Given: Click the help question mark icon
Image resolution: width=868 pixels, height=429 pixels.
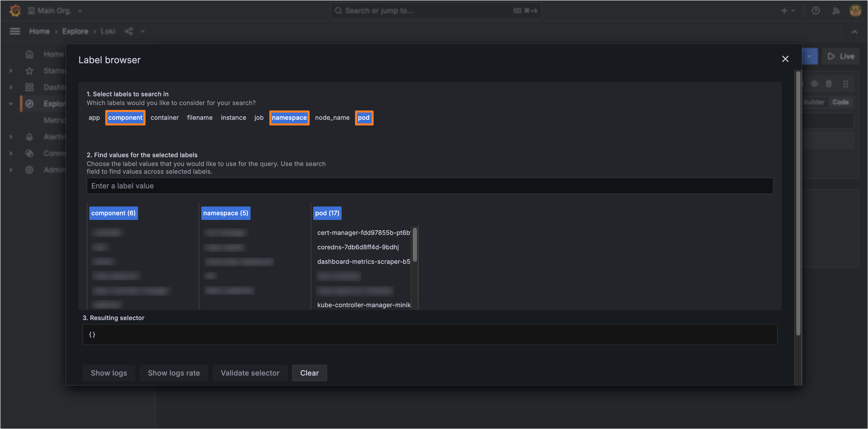Looking at the screenshot, I should (x=816, y=10).
